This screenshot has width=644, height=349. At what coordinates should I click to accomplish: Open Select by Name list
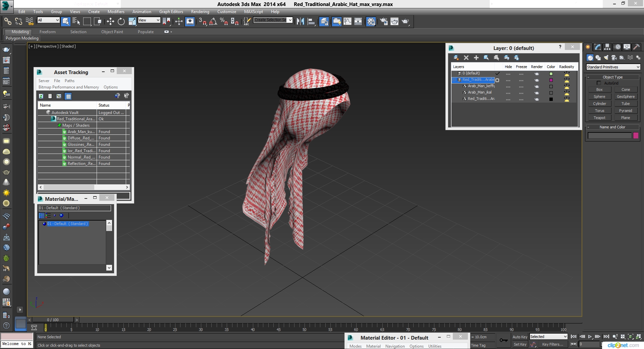76,21
